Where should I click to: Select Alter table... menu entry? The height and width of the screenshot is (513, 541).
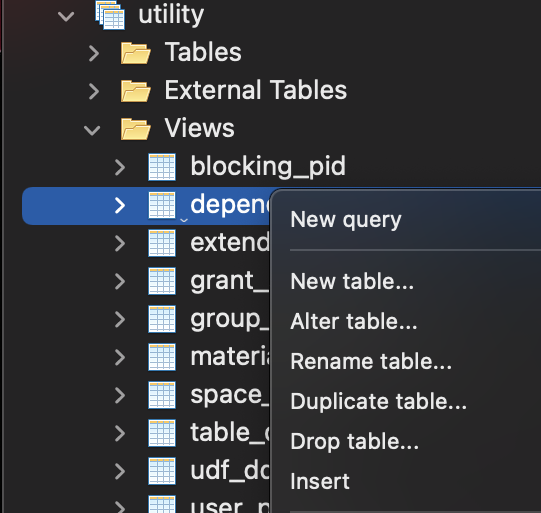tap(354, 321)
